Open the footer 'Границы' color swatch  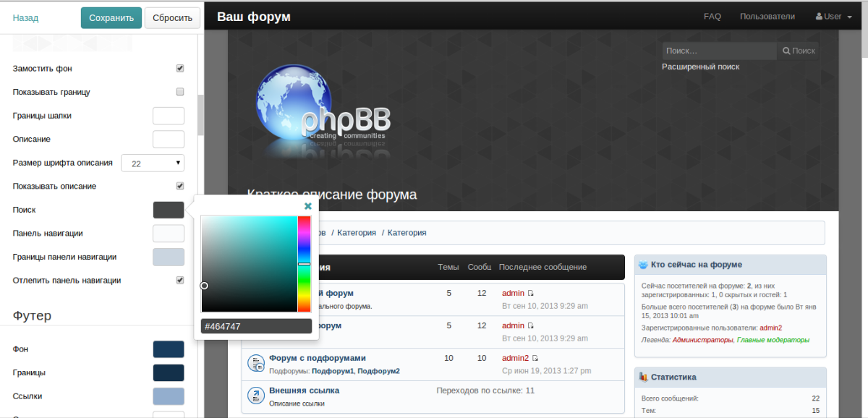[169, 372]
